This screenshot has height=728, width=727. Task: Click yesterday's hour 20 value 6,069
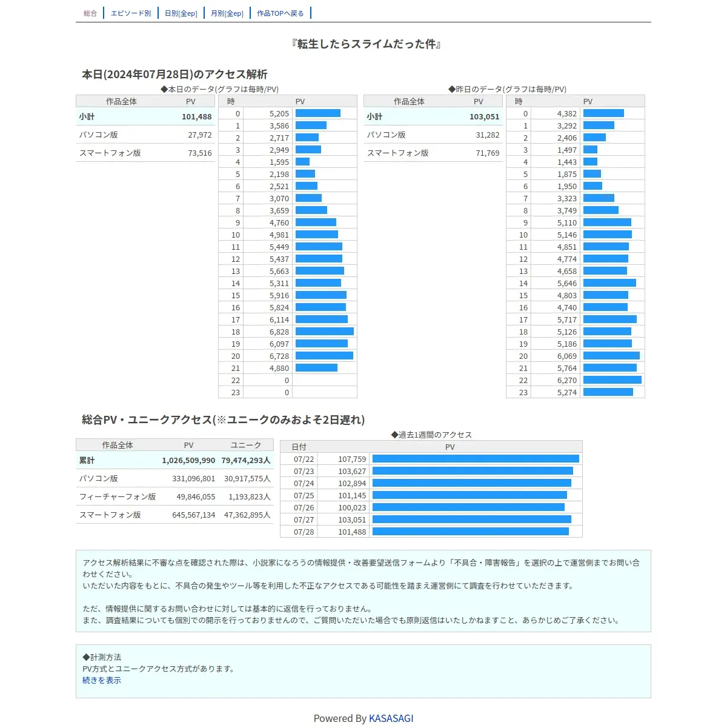click(567, 356)
